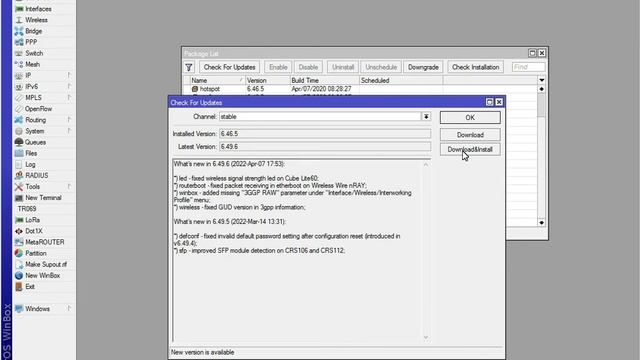This screenshot has height=360, width=640.
Task: Click the OpenFlow icon
Action: tap(19, 109)
